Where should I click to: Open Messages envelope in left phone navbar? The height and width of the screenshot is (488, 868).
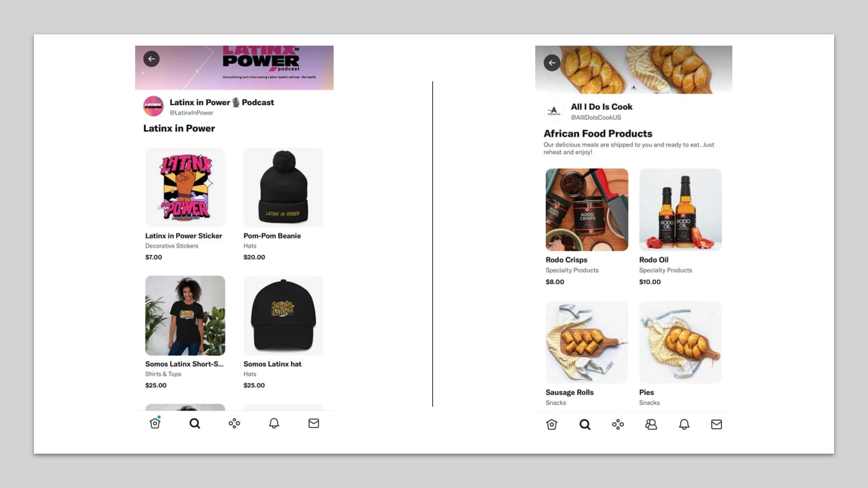[314, 423]
